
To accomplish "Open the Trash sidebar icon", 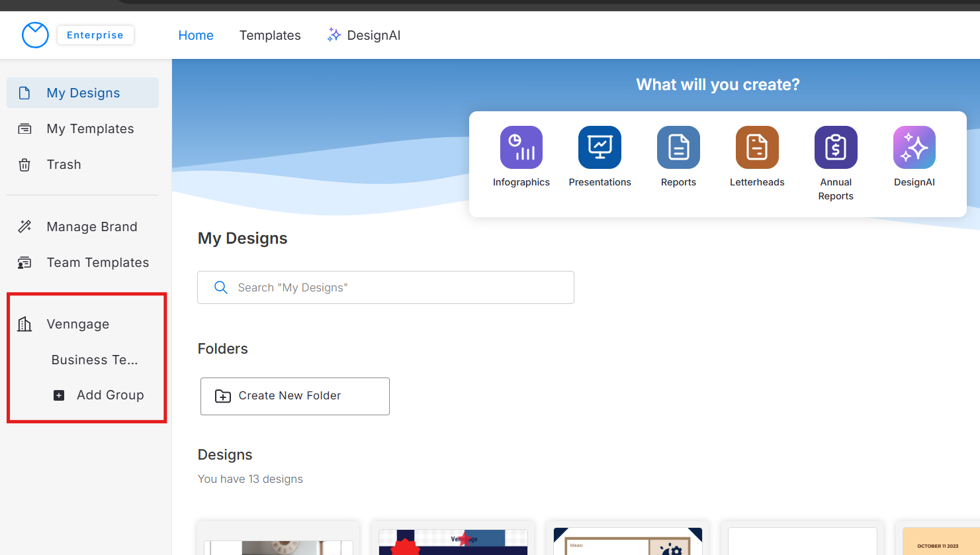I will 24,164.
